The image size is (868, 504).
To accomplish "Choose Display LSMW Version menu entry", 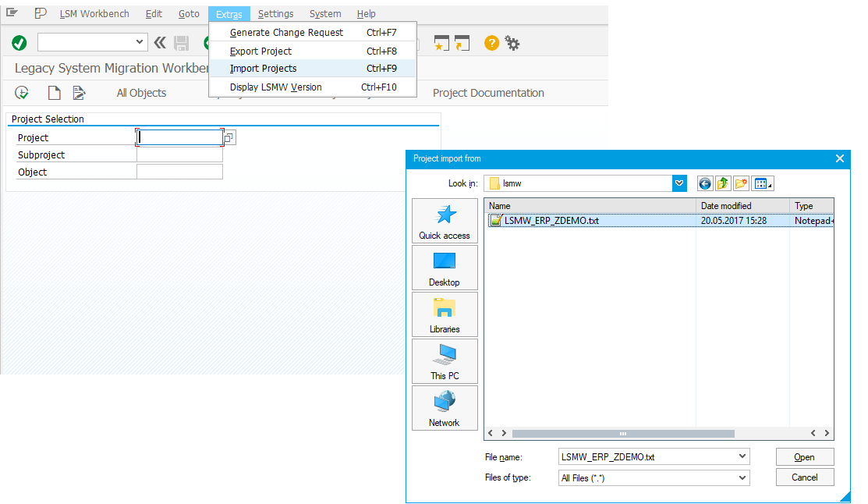I will [313, 87].
